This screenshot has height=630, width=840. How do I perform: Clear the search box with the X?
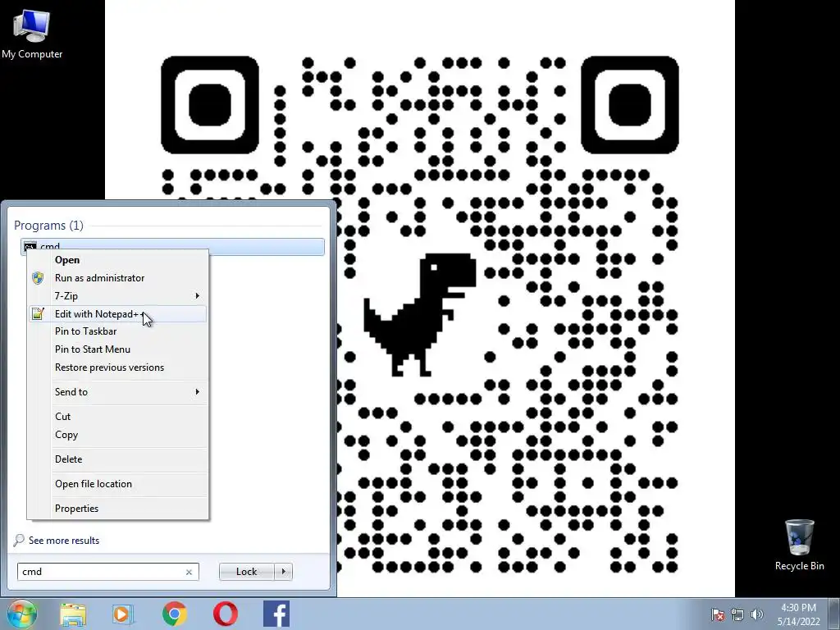coord(189,572)
